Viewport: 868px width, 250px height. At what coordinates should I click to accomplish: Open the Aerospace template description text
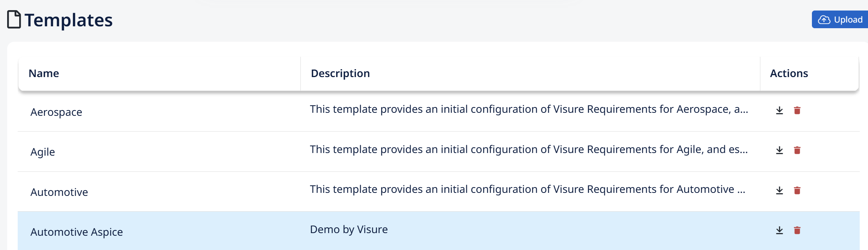coord(529,109)
